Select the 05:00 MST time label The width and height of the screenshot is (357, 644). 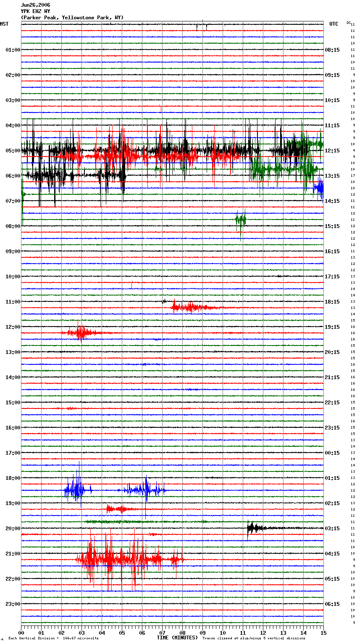13,150
